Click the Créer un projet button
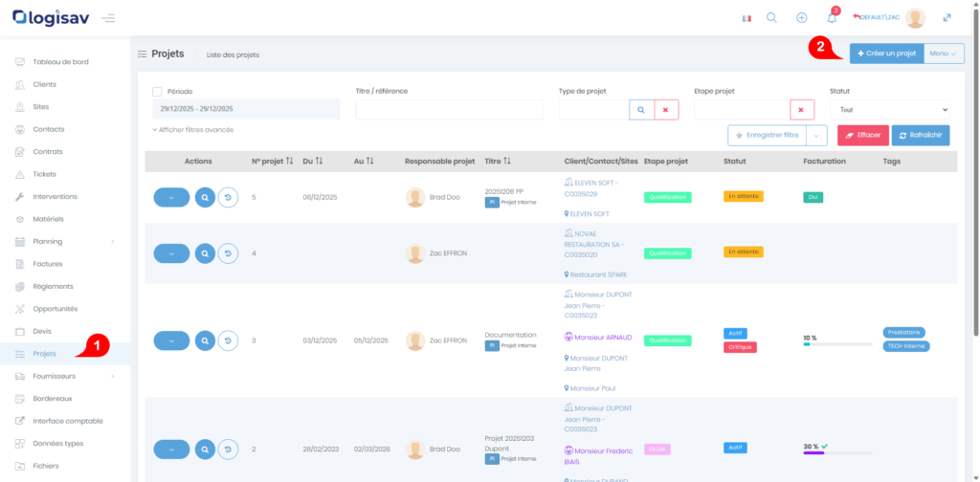Image resolution: width=980 pixels, height=482 pixels. [886, 54]
